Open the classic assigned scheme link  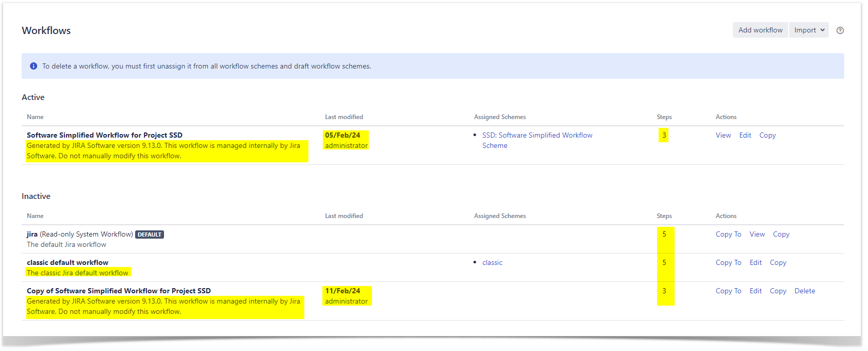point(492,263)
